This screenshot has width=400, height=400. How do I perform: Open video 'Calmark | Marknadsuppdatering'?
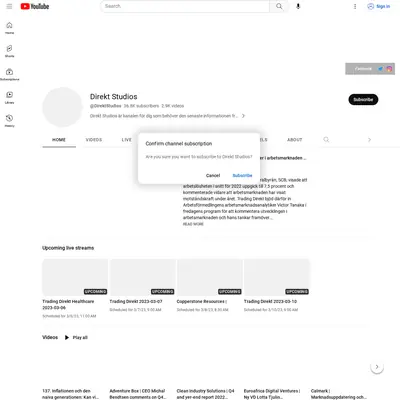click(338, 394)
